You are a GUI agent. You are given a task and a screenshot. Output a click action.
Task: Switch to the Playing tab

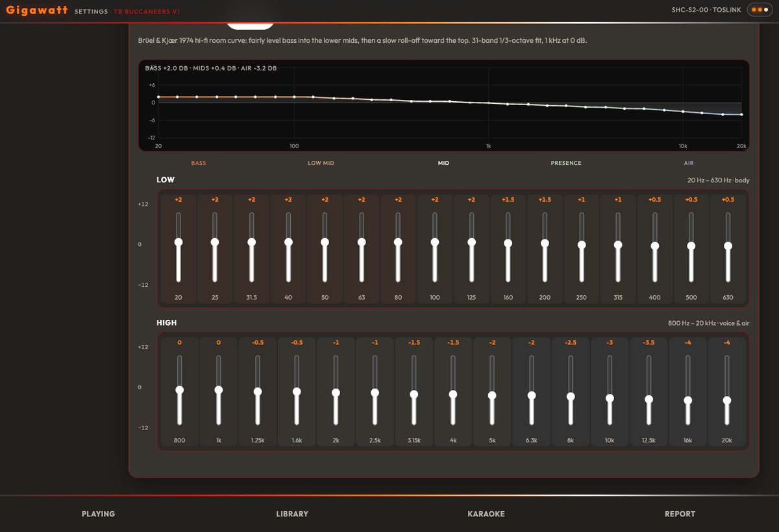(x=98, y=514)
